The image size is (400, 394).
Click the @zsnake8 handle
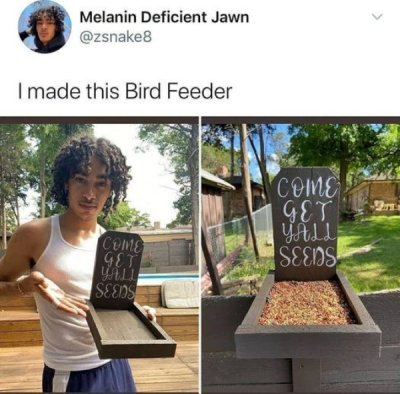tap(115, 37)
